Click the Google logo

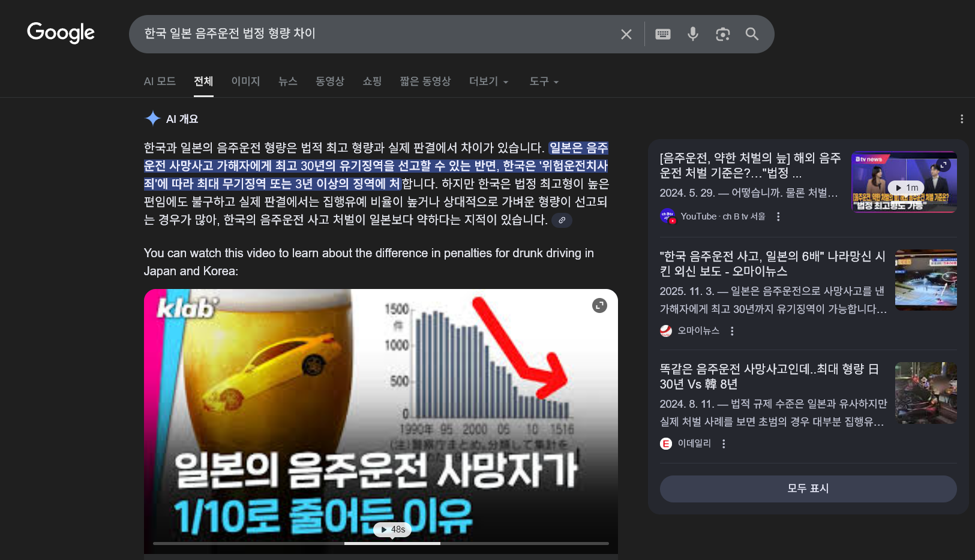point(61,33)
